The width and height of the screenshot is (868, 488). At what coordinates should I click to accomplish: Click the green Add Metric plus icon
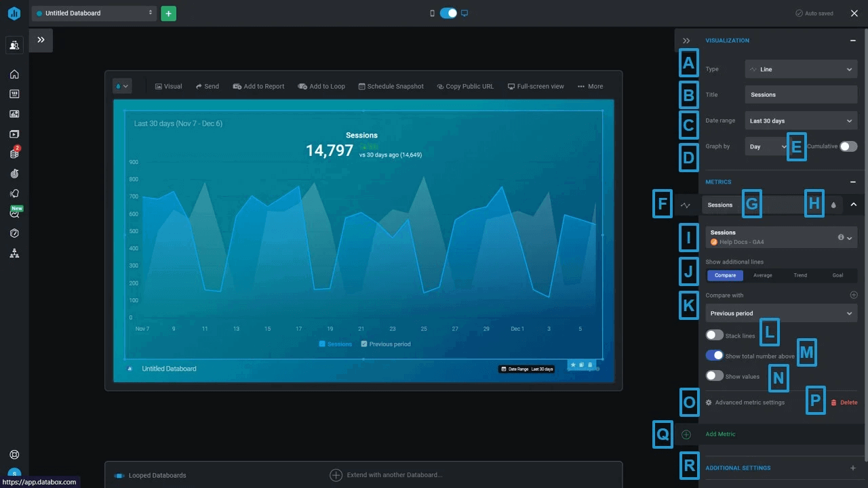(x=686, y=434)
